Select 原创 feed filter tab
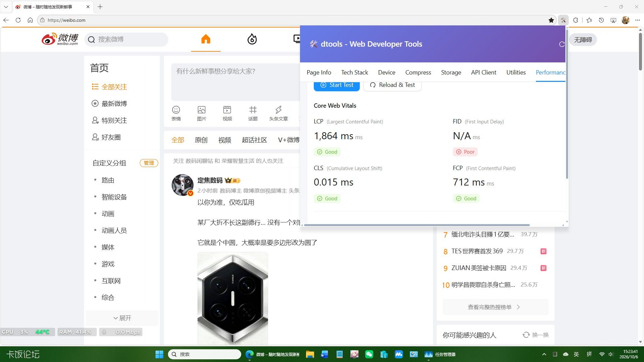This screenshot has width=644, height=362. (x=201, y=140)
